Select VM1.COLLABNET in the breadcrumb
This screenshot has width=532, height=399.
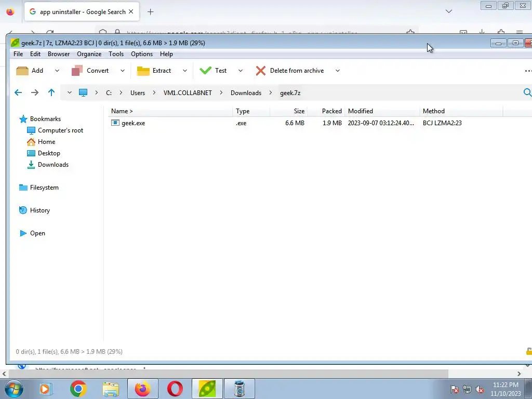[188, 93]
